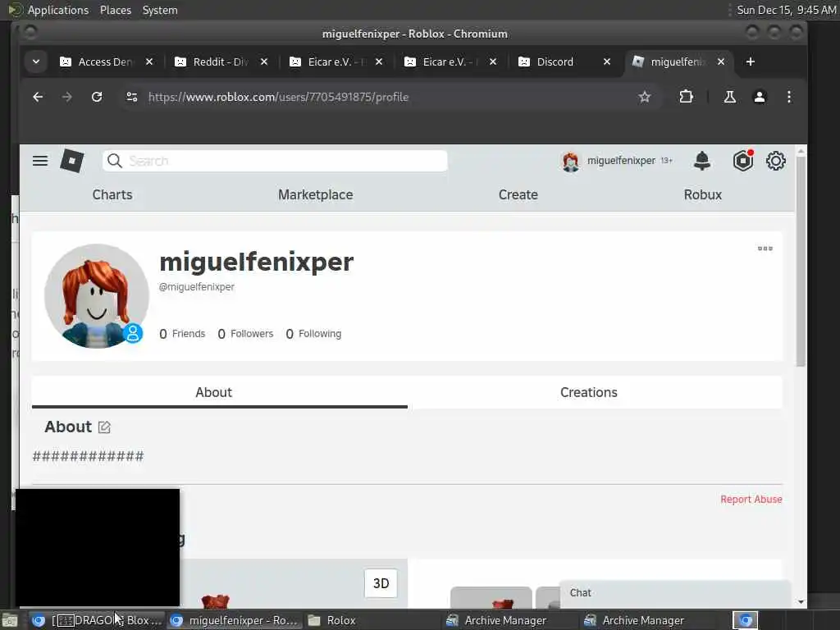Viewport: 840px width, 630px height.
Task: Open the Robux page
Action: (x=702, y=194)
